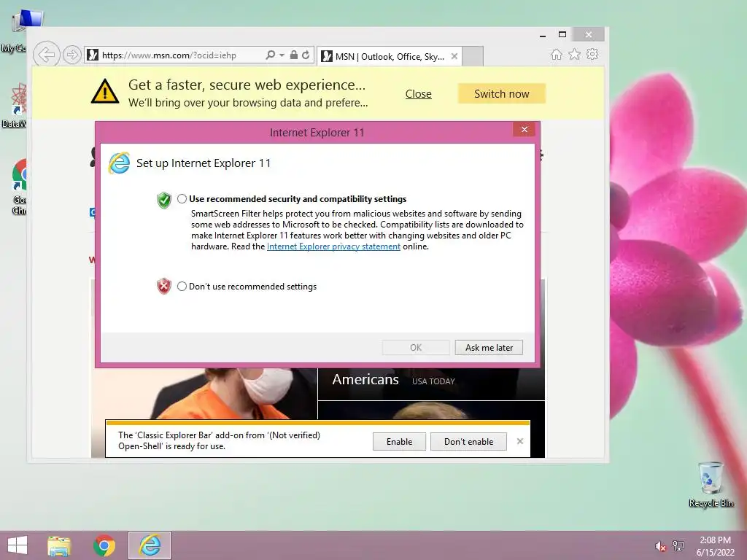Close the Internet Explorer 11 setup dialog
Viewport: 747px width, 560px height.
click(524, 130)
